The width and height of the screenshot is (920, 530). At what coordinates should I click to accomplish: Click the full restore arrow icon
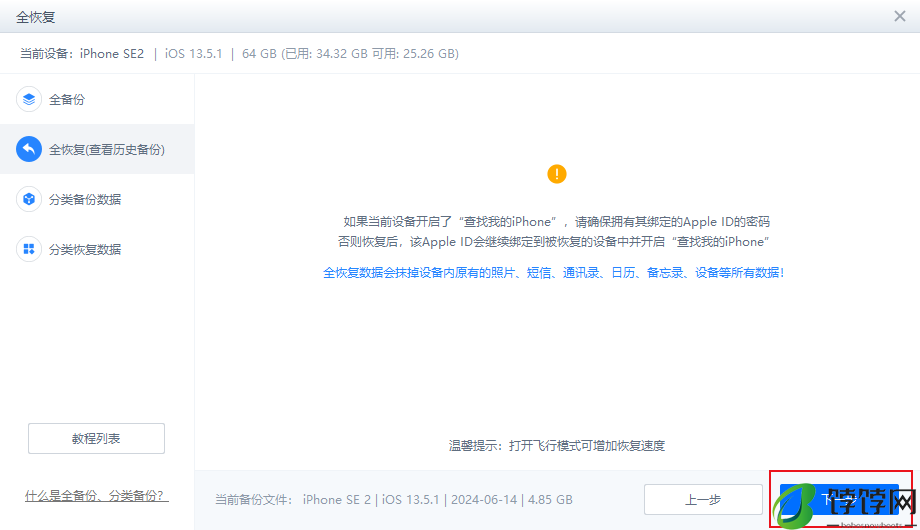click(29, 149)
